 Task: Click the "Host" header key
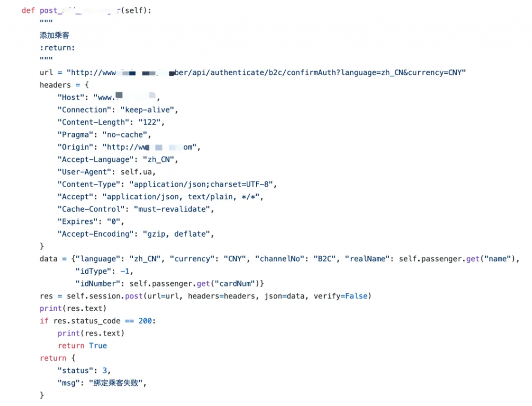(71, 97)
